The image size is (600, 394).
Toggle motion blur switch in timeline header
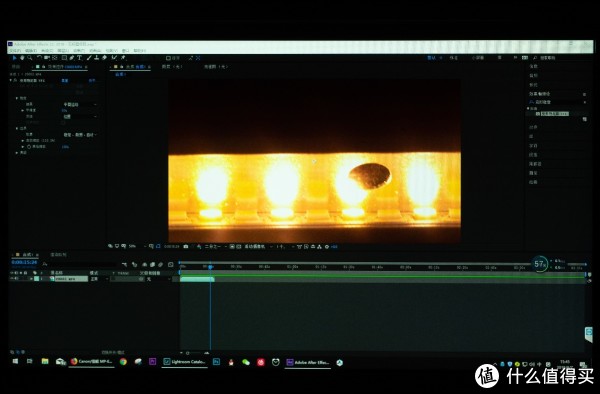point(160,264)
